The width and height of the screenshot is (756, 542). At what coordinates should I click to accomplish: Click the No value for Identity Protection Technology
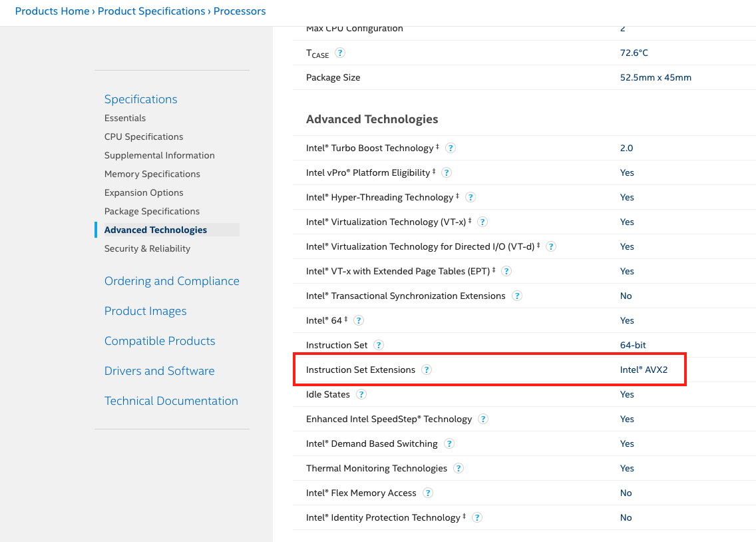tap(626, 517)
